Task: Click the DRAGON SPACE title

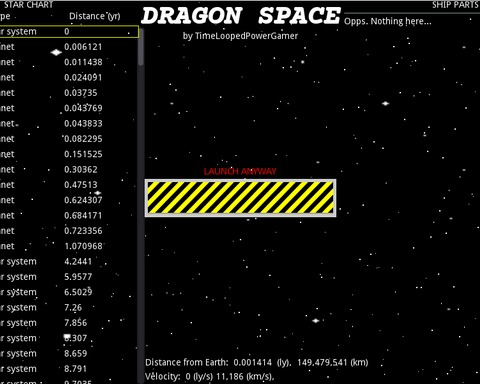Action: coord(241,16)
